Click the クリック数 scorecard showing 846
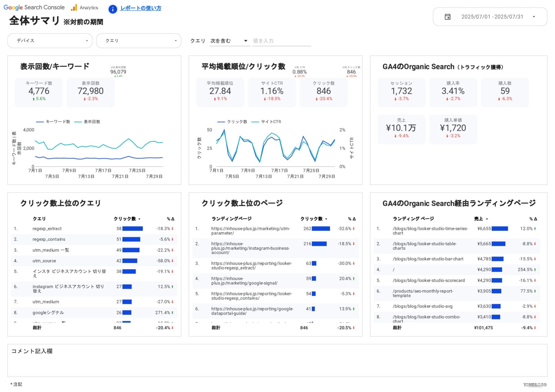 [x=323, y=92]
